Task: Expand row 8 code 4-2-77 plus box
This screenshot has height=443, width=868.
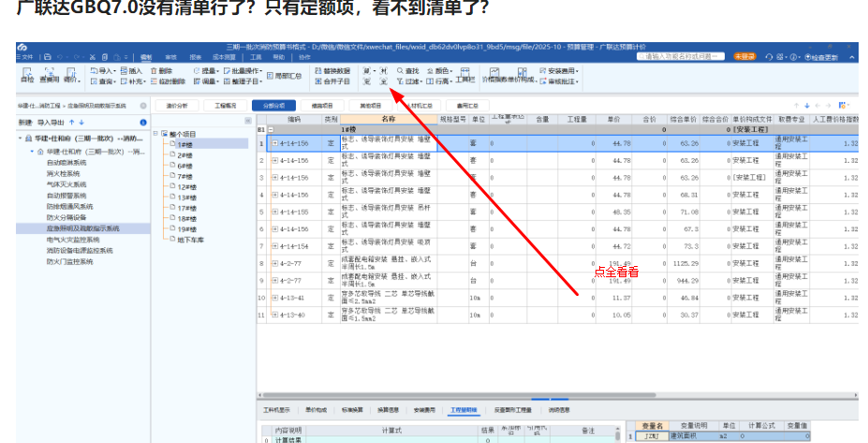Action: [x=275, y=263]
